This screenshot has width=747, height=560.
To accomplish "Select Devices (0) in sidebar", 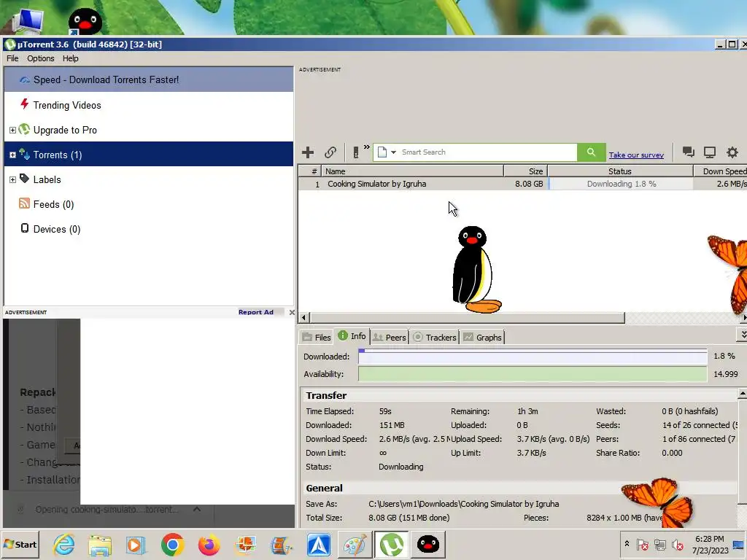I will click(149, 229).
